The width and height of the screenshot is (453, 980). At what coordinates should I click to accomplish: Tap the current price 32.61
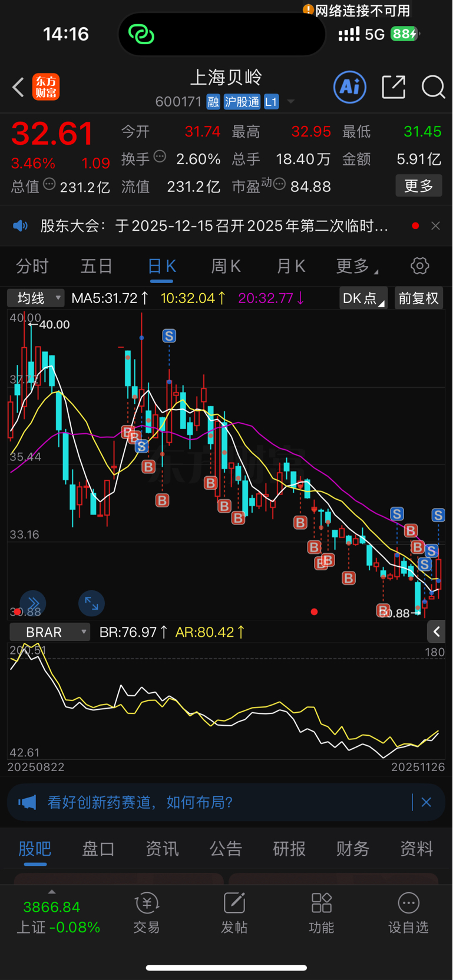pos(52,134)
